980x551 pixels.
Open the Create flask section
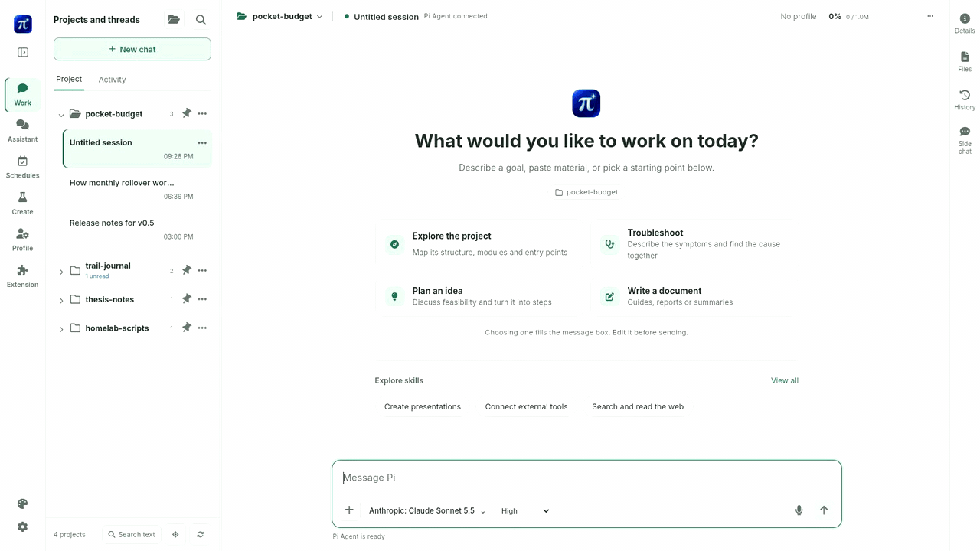click(23, 204)
